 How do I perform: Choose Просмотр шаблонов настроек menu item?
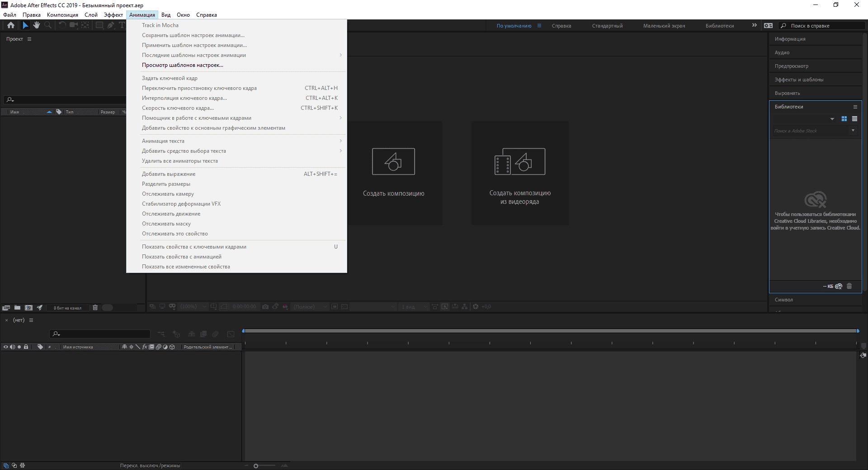(236, 65)
